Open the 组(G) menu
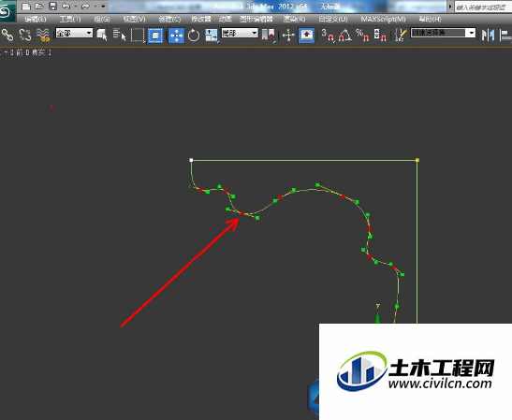The image size is (512, 420). point(102,20)
